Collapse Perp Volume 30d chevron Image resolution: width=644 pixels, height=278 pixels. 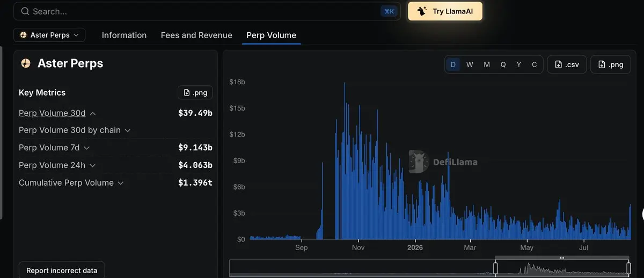click(x=93, y=113)
